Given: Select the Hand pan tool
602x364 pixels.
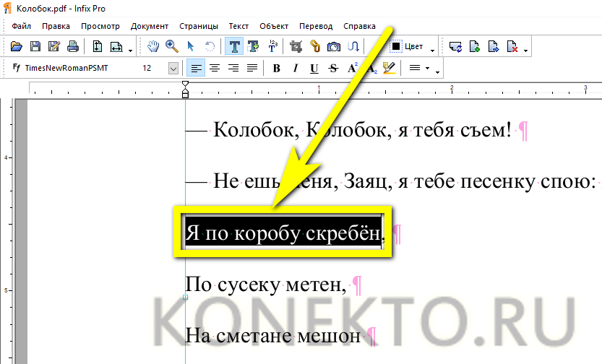Looking at the screenshot, I should pos(153,47).
